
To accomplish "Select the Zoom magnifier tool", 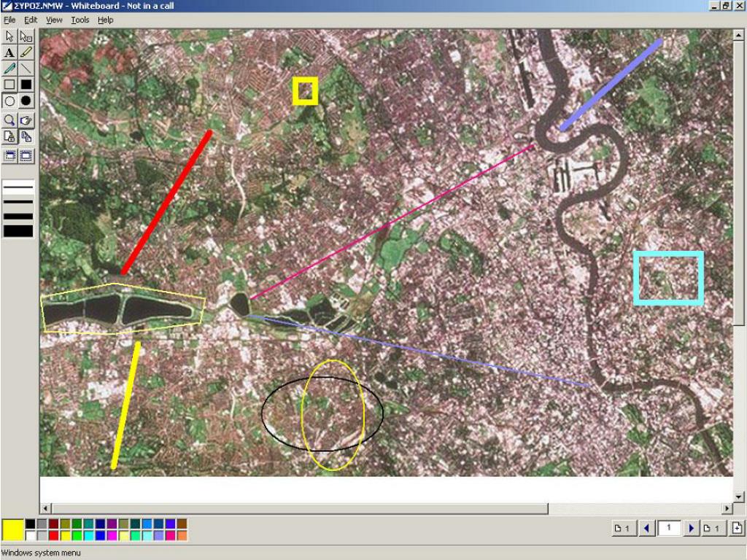I will 9,120.
